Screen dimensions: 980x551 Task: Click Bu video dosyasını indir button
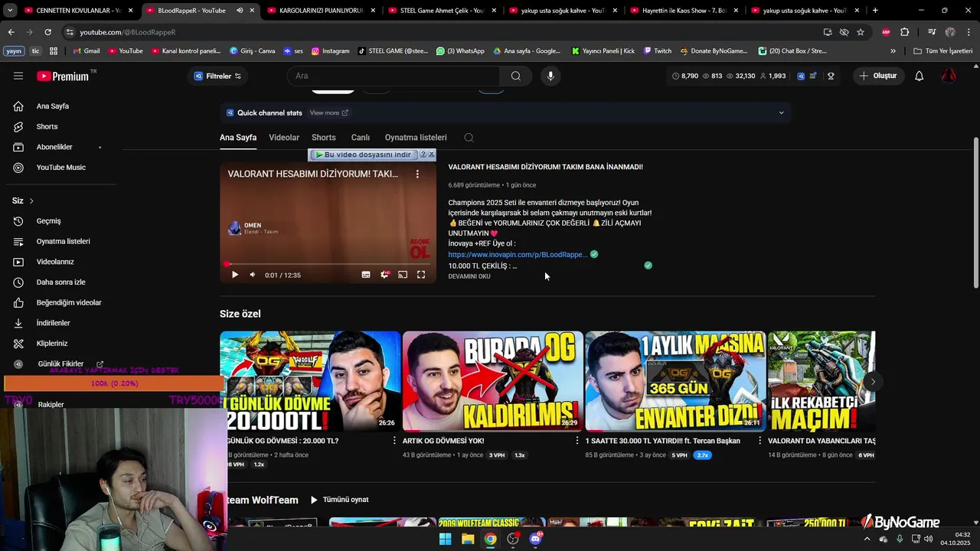click(x=363, y=155)
